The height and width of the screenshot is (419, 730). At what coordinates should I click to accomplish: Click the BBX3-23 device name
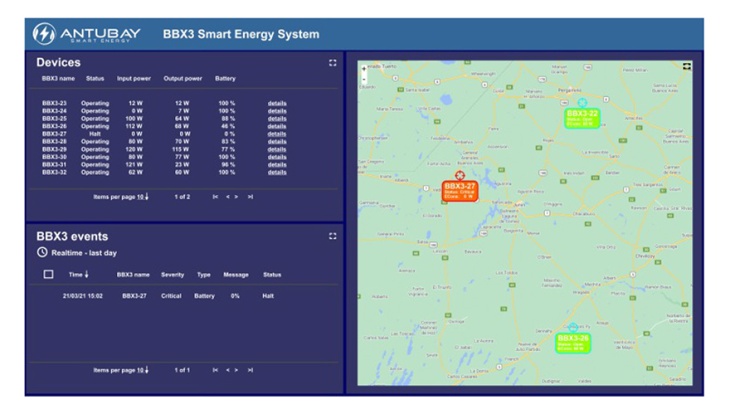pyautogui.click(x=54, y=103)
